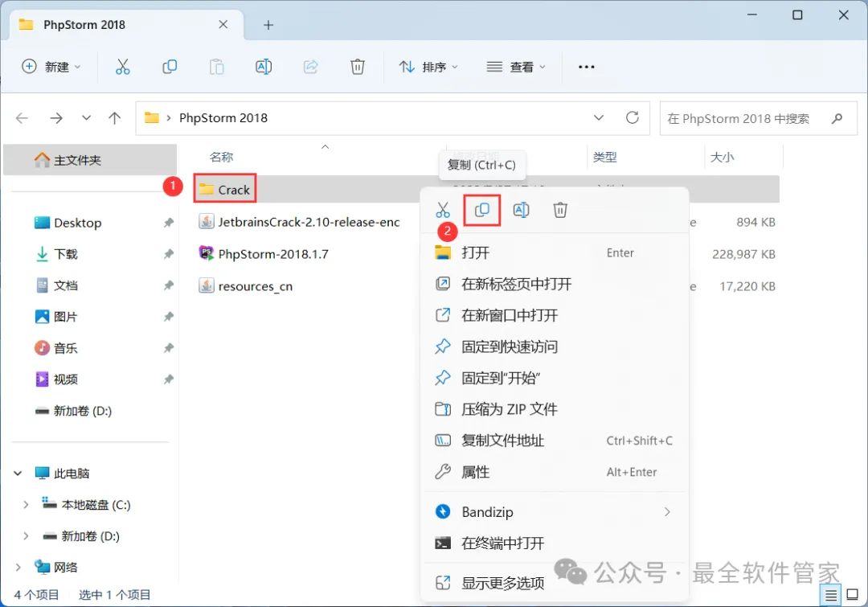Choose 压缩为 ZIP 文件
The image size is (868, 607).
pos(554,409)
